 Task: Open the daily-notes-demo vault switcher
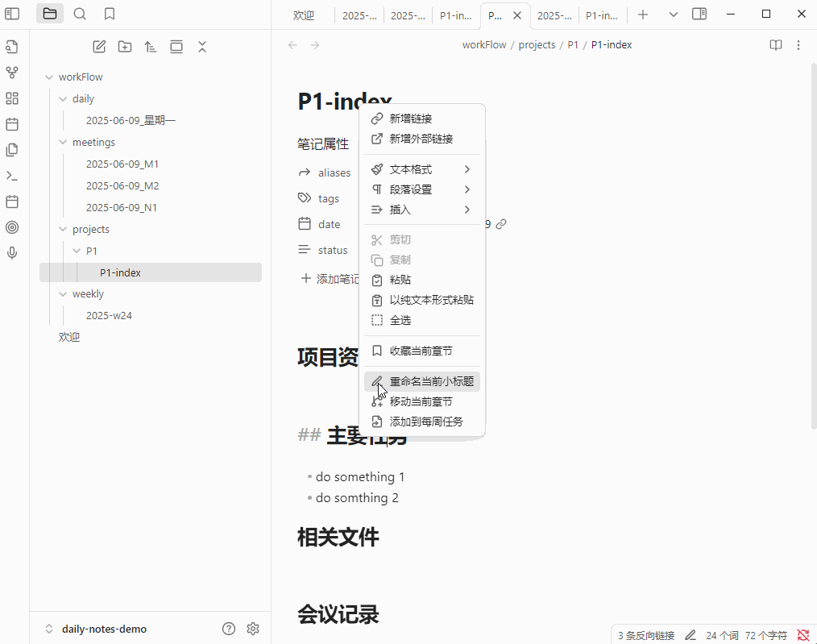(96, 629)
